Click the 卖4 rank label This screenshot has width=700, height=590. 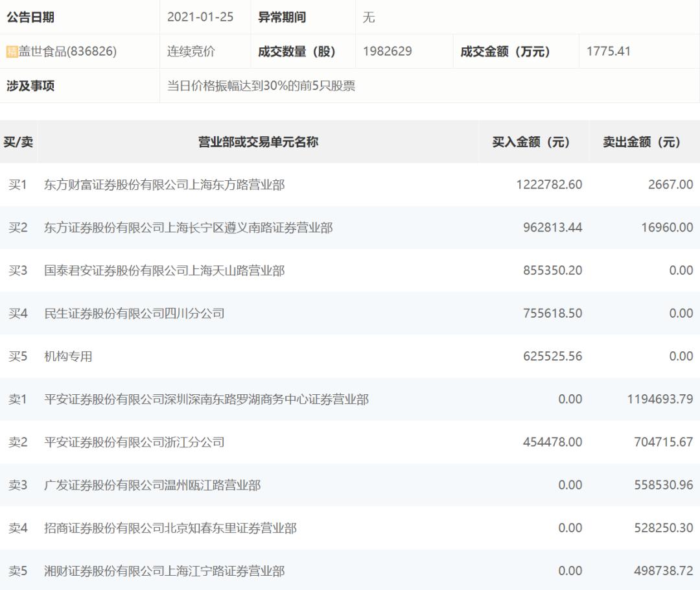[x=18, y=528]
